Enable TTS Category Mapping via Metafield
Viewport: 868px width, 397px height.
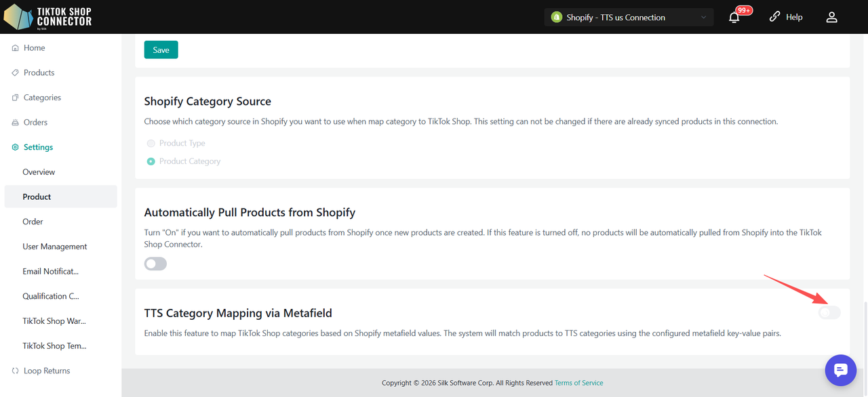829,312
